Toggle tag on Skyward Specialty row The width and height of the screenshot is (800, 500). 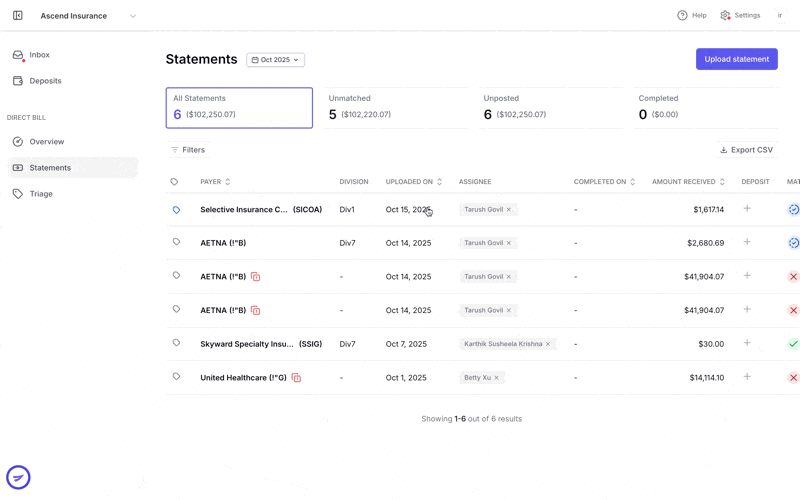pos(176,343)
